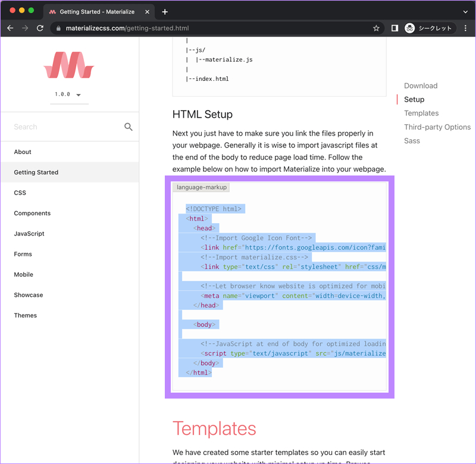Open Chrome's three-dot menu
The image size is (476, 464).
tap(465, 28)
